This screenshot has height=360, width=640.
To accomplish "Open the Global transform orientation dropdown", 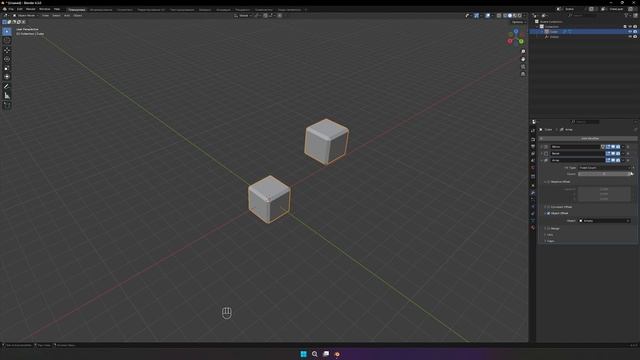I will click(243, 16).
